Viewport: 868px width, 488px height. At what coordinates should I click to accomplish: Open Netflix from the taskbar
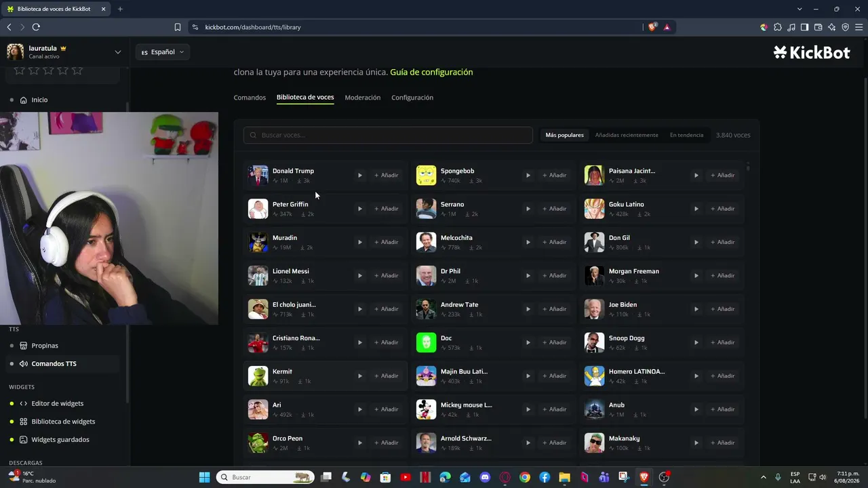click(x=425, y=477)
